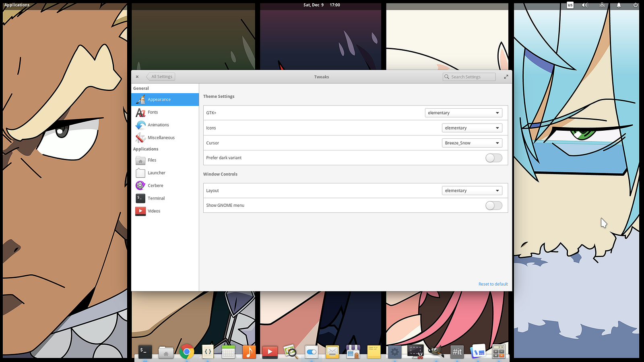Close the Tweaks window
The image size is (644, 362).
point(137,77)
